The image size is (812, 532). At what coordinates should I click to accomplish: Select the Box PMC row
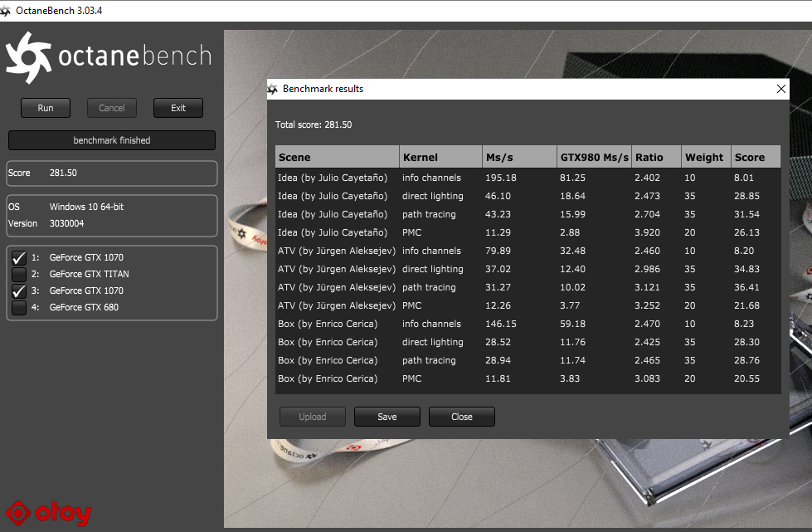pyautogui.click(x=528, y=378)
